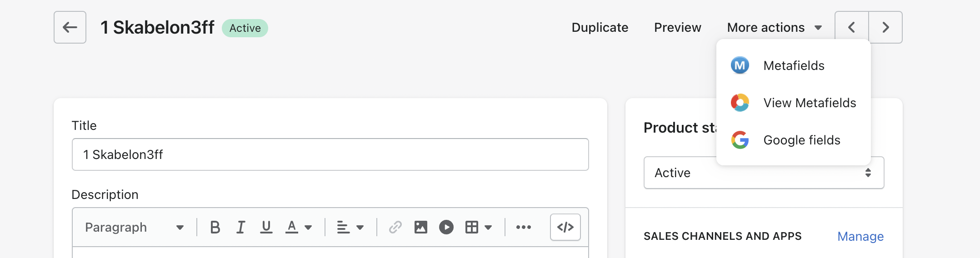Viewport: 980px width, 258px height.
Task: Insert a link in the description
Action: [x=395, y=227]
